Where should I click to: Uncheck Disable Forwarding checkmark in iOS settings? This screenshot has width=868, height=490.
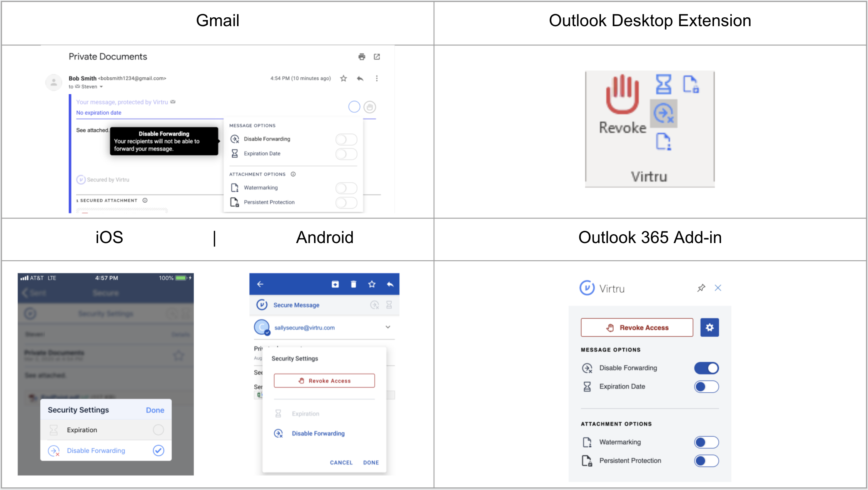point(159,450)
